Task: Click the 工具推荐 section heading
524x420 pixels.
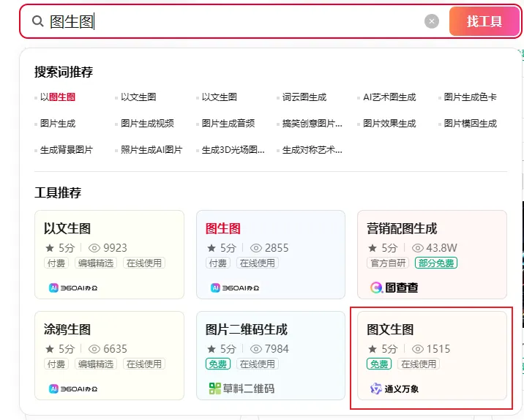Action: [x=58, y=192]
